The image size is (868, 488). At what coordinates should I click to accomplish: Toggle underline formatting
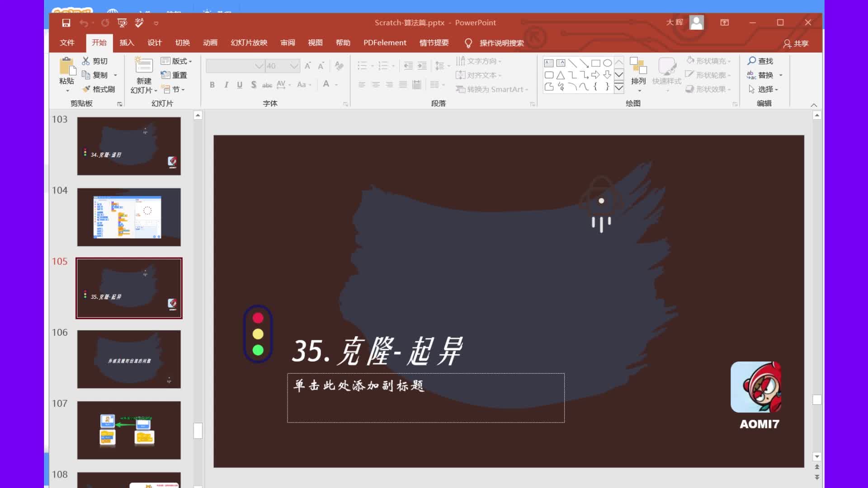[240, 84]
